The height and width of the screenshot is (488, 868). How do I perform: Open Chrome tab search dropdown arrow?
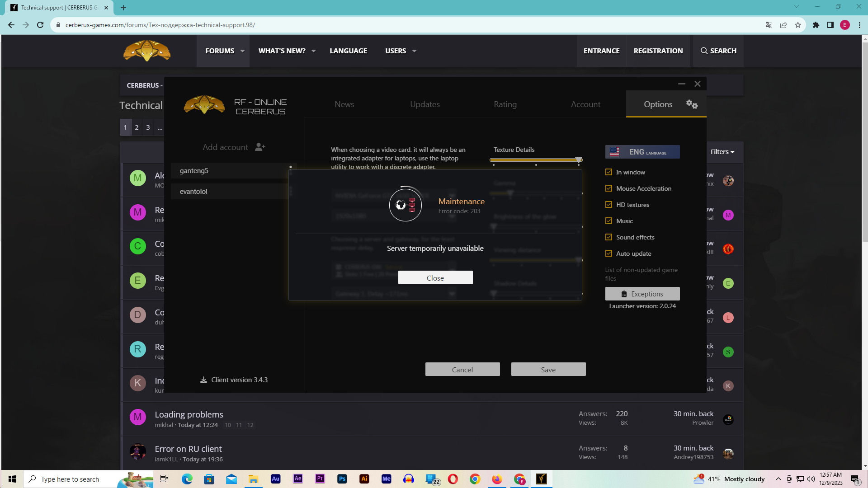(x=797, y=7)
